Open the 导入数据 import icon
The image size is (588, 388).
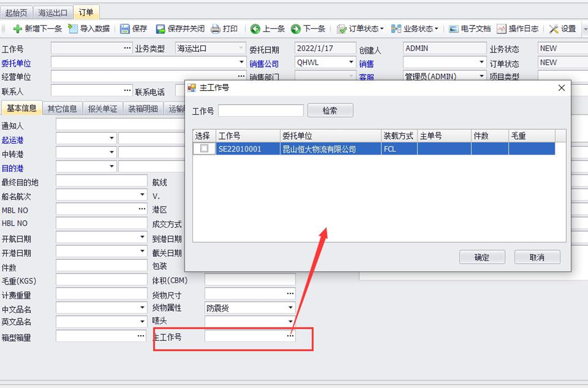[73, 28]
